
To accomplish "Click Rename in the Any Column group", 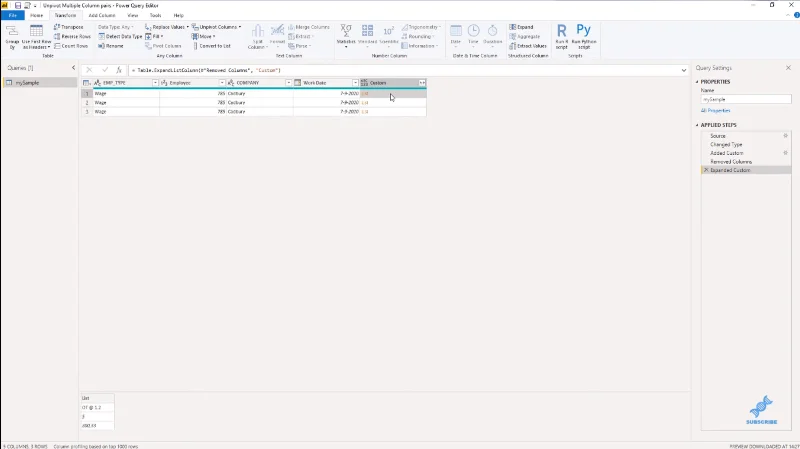I will (x=111, y=46).
